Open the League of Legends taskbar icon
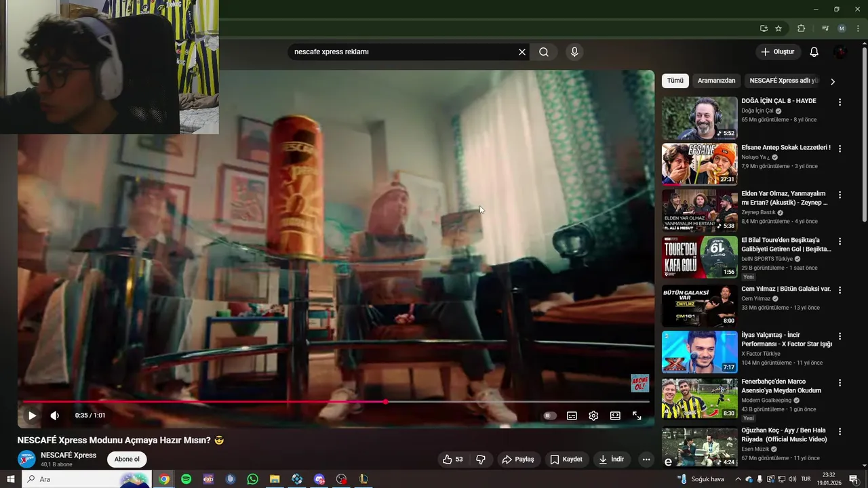This screenshot has height=488, width=868. pyautogui.click(x=363, y=479)
